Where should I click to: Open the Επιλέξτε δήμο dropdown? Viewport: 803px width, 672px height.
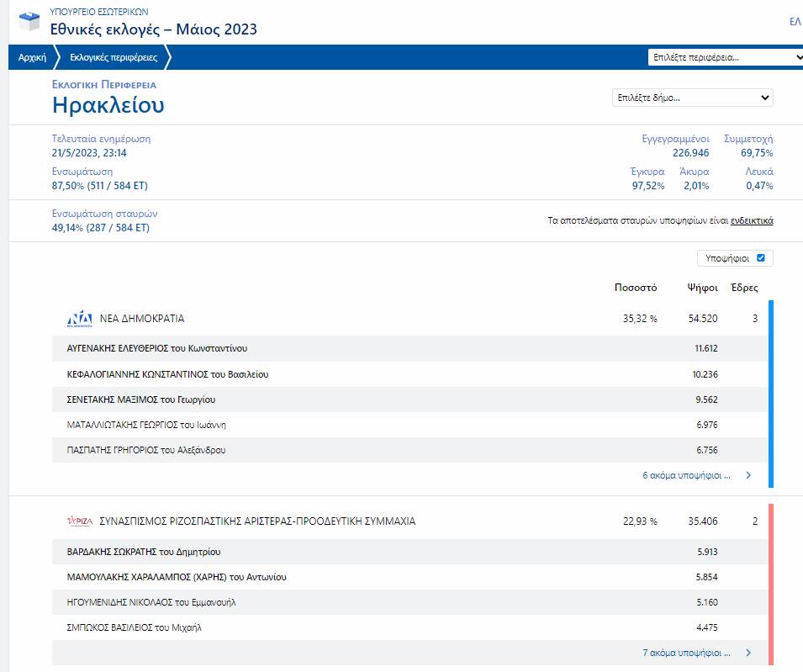692,98
